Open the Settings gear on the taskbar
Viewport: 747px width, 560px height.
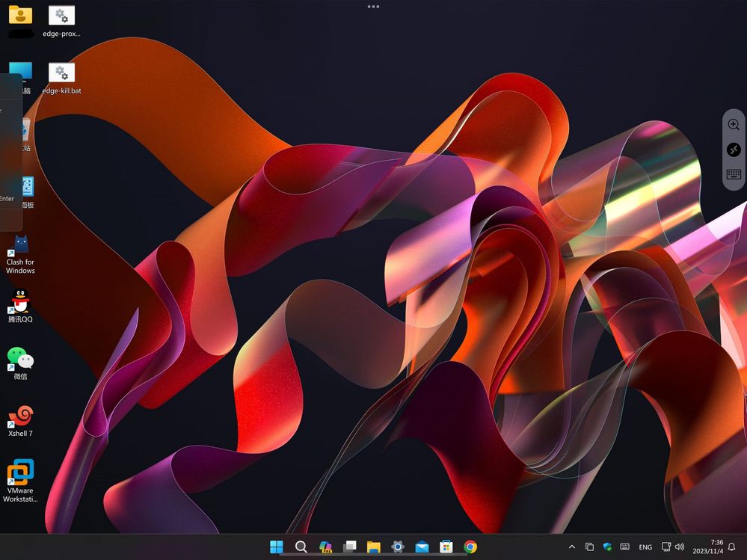[398, 547]
